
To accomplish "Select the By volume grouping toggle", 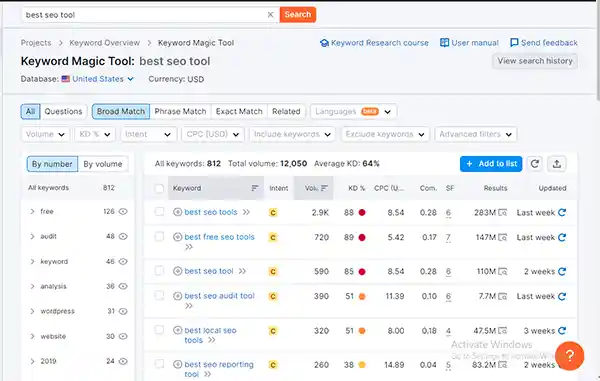I will tap(103, 164).
